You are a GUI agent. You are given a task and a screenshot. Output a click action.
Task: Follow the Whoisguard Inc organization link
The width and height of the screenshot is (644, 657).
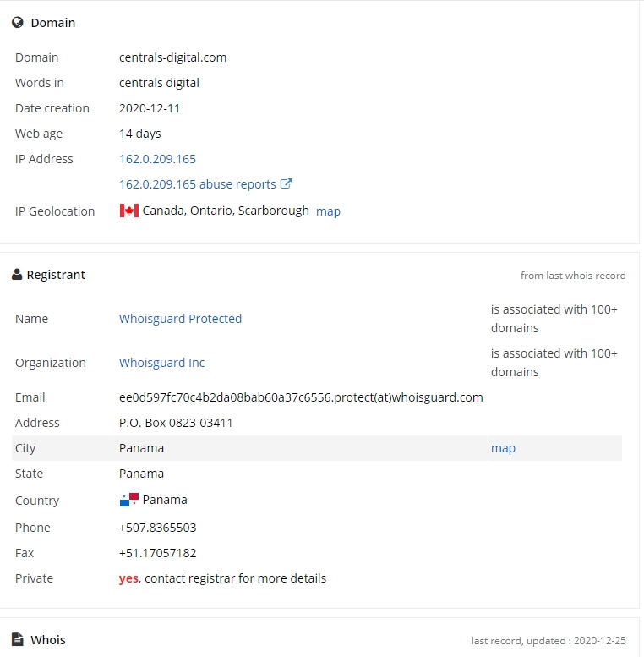pos(162,363)
